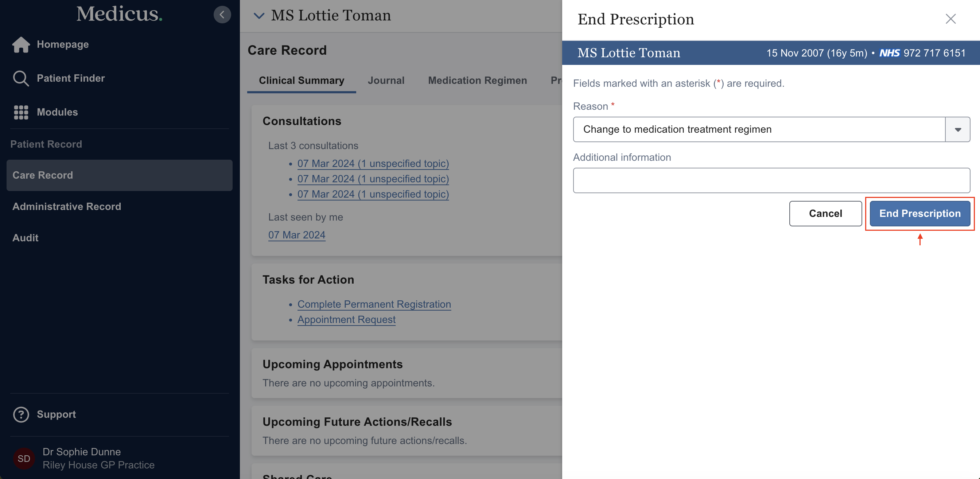Open the 07 Mar 2024 last seen record

click(x=297, y=235)
